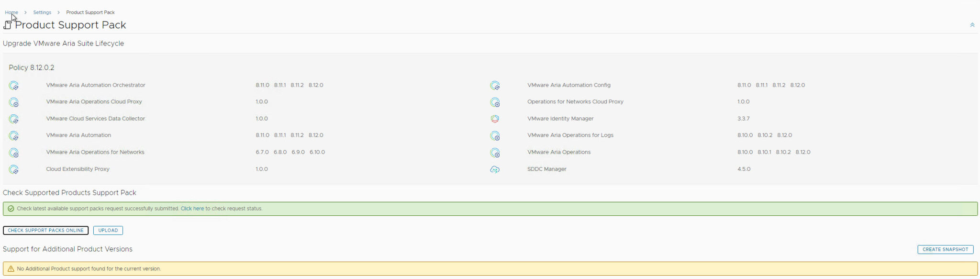Click the VMware Identity Manager icon

pyautogui.click(x=495, y=119)
